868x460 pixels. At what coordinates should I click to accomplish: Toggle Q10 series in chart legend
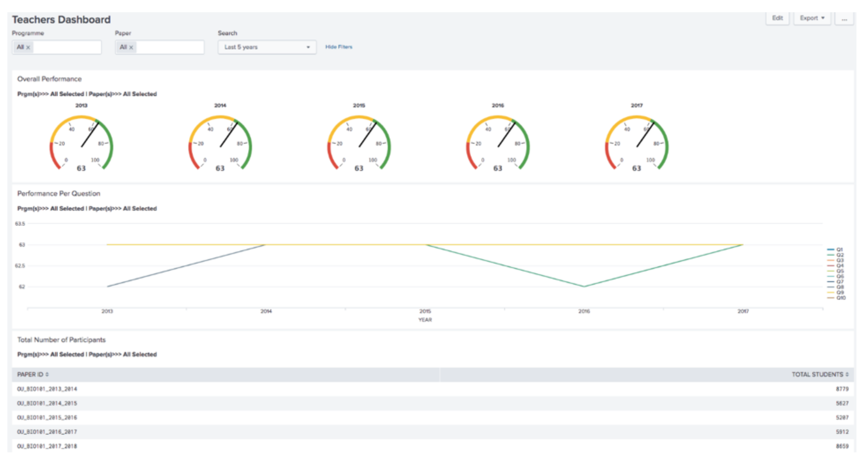point(841,298)
